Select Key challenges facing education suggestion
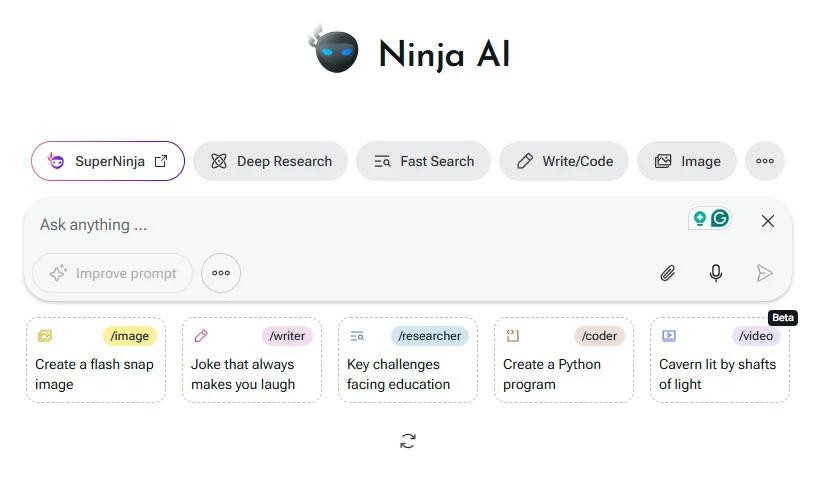 (x=408, y=360)
